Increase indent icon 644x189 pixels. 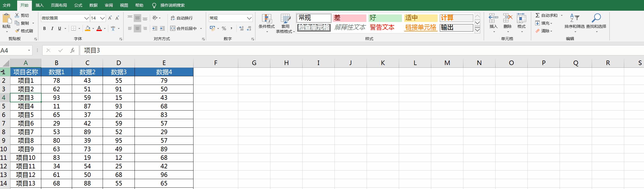point(162,28)
